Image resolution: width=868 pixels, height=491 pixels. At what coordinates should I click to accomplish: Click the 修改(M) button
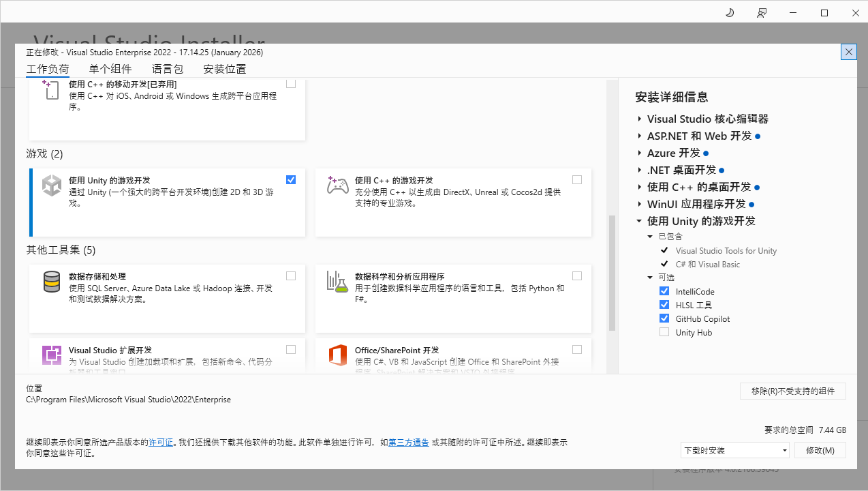(x=820, y=450)
